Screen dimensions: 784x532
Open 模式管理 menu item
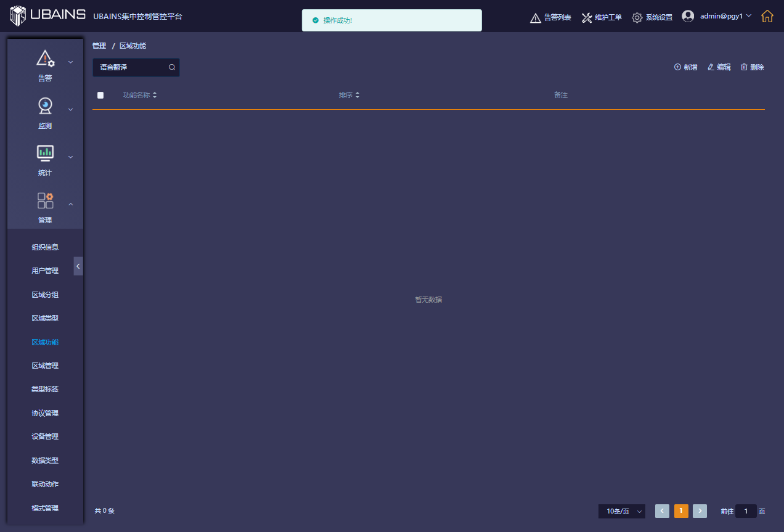pyautogui.click(x=45, y=508)
